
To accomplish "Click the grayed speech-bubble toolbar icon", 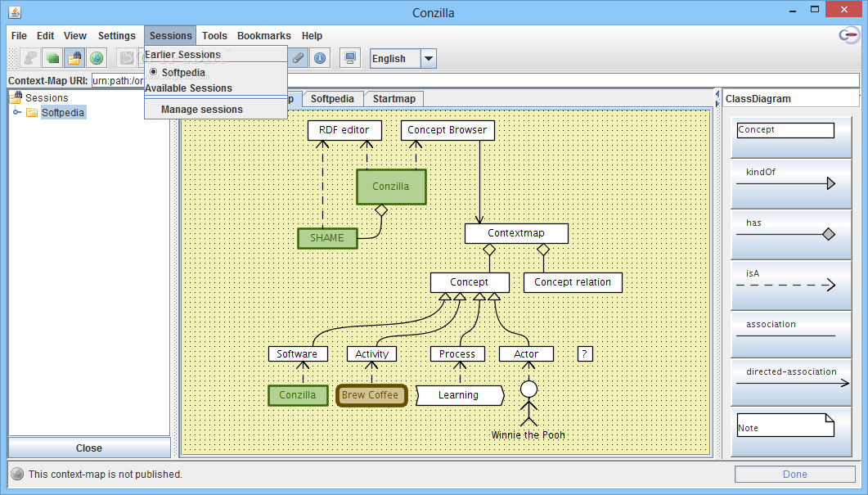I will point(30,58).
